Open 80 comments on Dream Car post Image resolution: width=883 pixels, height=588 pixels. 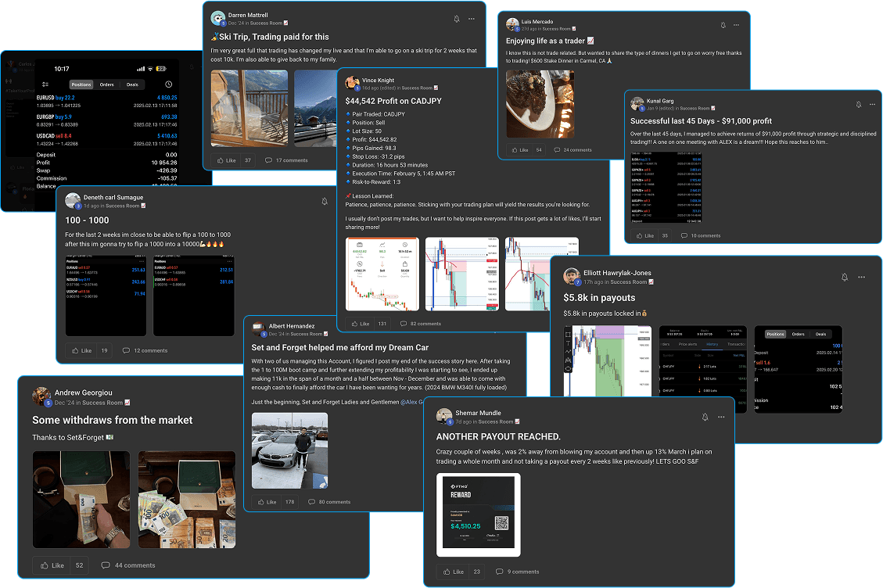coord(328,502)
